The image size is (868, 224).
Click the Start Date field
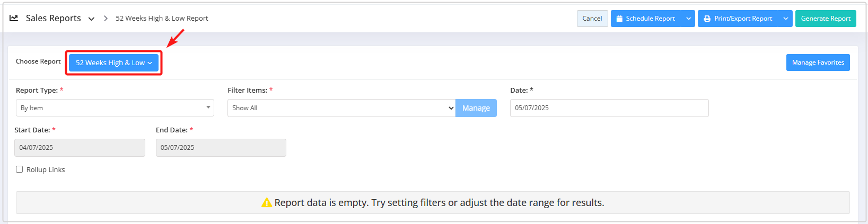coord(80,148)
